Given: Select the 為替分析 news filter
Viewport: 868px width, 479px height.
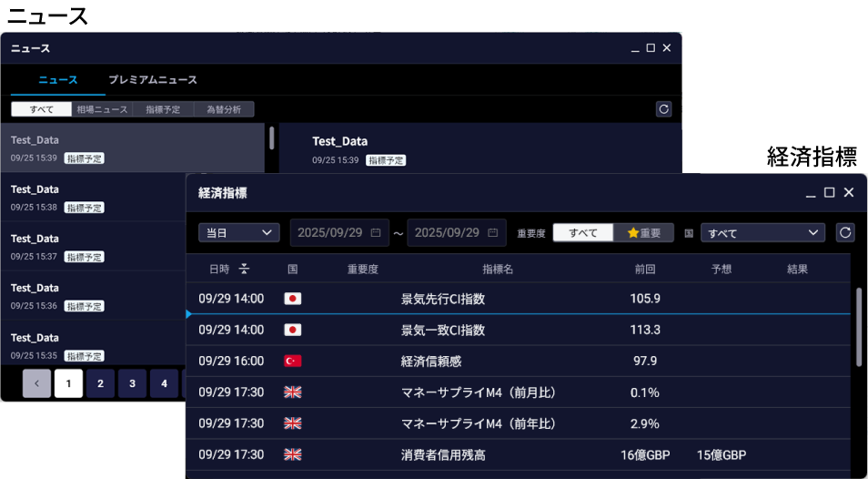Looking at the screenshot, I should [224, 109].
